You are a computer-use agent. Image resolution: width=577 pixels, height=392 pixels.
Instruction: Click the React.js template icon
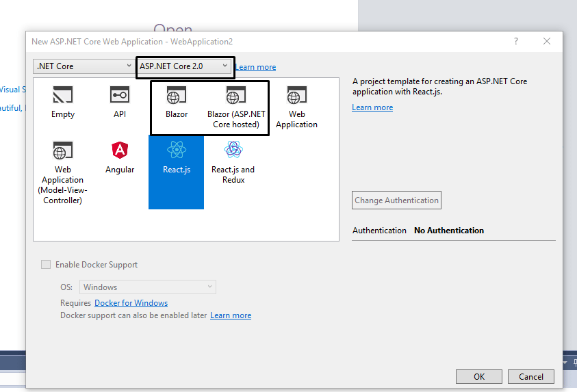[176, 151]
